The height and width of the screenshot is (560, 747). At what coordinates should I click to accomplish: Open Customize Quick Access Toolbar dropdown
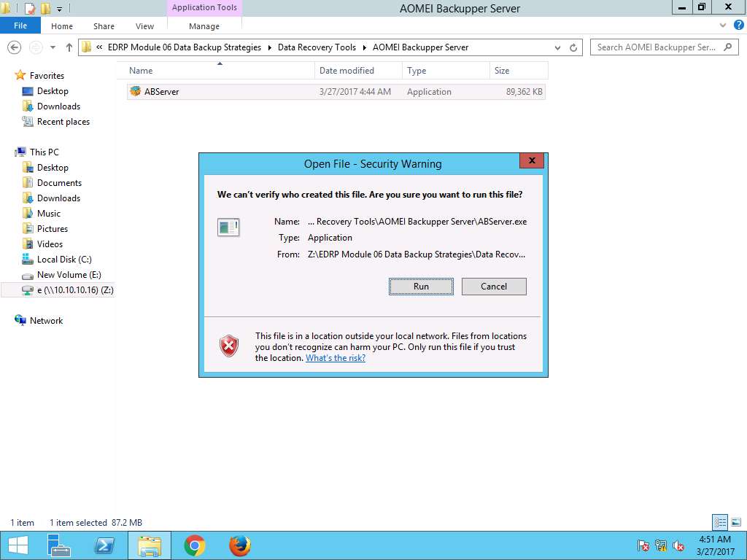(60, 9)
